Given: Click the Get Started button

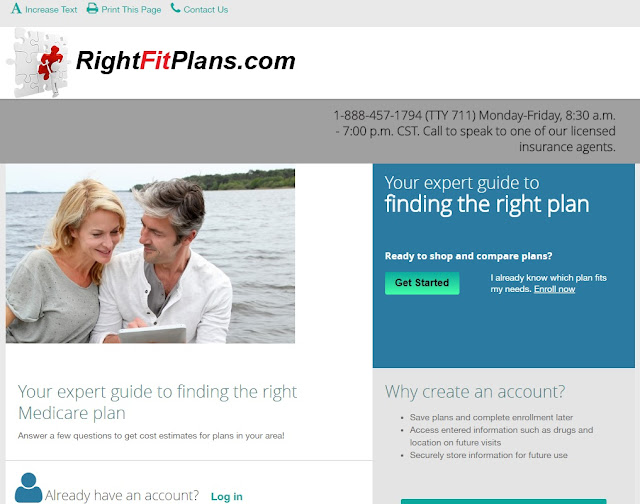Looking at the screenshot, I should click(x=422, y=283).
